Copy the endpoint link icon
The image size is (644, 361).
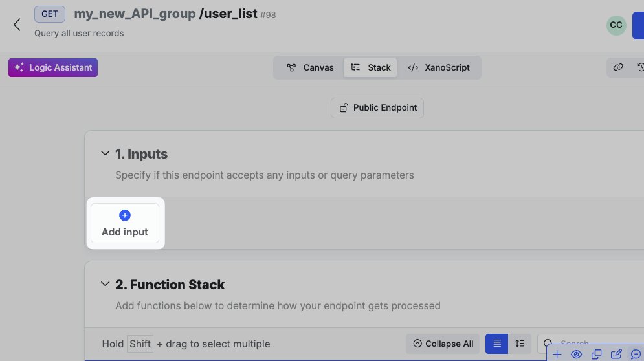[x=618, y=67]
